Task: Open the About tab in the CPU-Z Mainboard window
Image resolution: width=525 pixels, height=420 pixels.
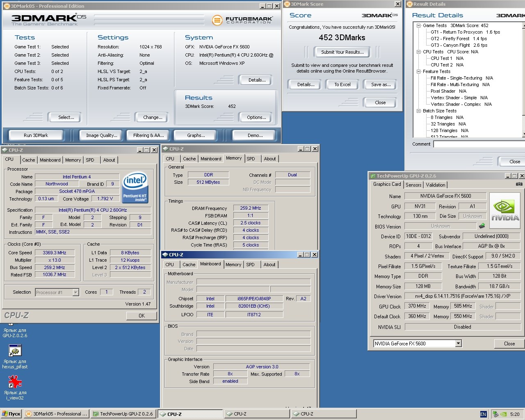Action: pos(269,265)
